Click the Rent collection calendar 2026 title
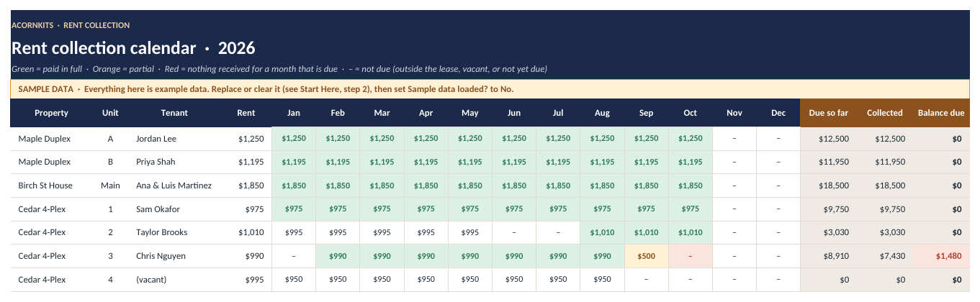 (x=133, y=48)
